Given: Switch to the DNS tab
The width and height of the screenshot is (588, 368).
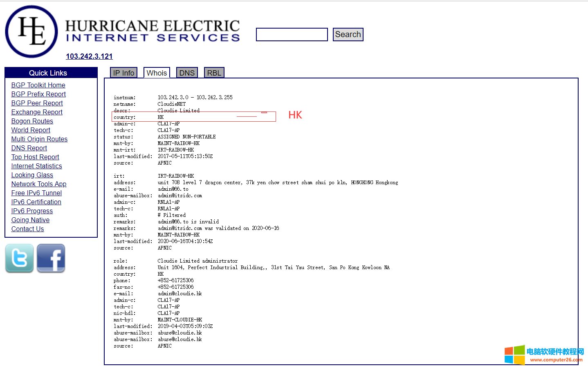Looking at the screenshot, I should pyautogui.click(x=187, y=73).
